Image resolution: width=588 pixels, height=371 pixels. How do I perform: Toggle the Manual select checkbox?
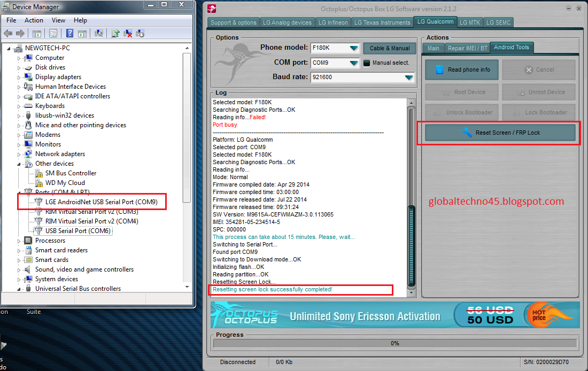click(366, 63)
